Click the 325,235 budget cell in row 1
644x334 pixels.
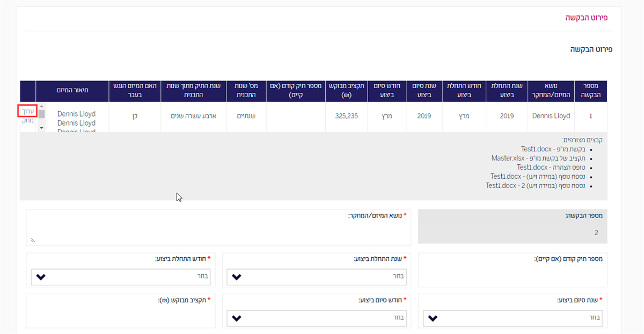tap(347, 116)
